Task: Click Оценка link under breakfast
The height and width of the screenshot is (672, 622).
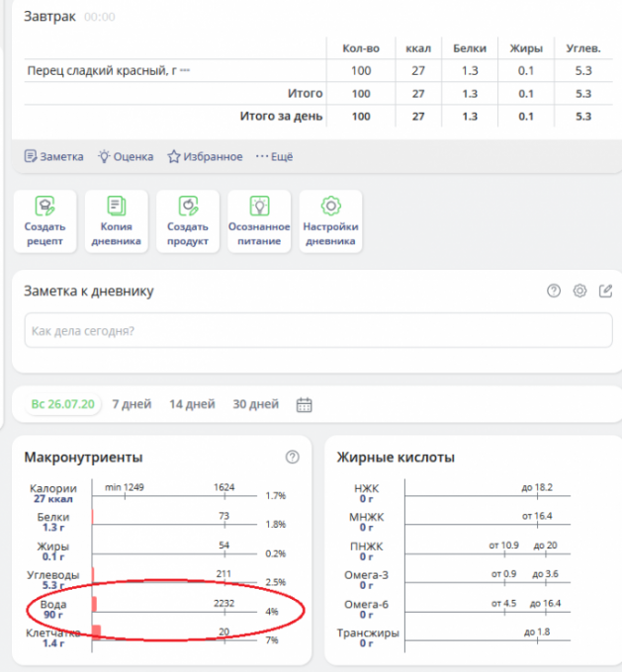Action: point(126,156)
